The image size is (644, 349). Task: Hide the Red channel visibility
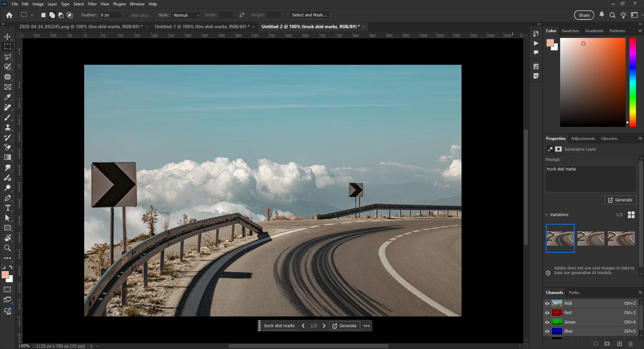point(547,313)
